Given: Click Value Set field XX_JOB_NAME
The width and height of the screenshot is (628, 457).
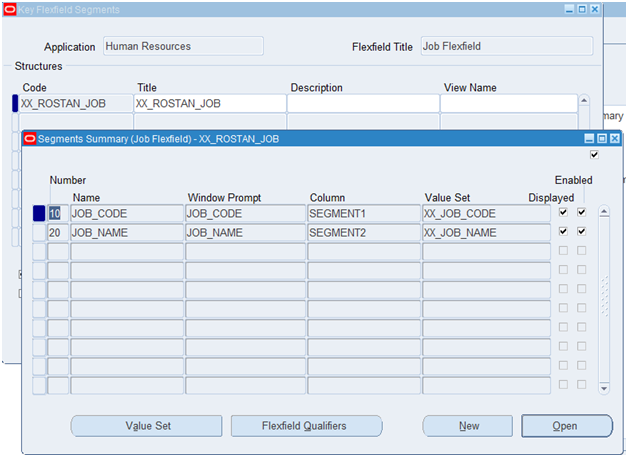Looking at the screenshot, I should click(487, 233).
